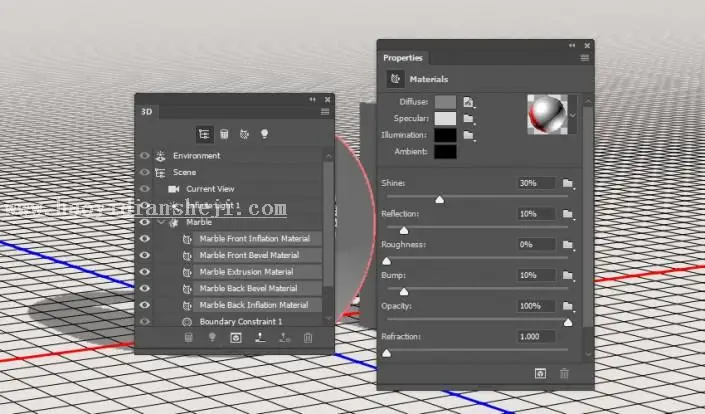Toggle visibility of Marble mesh
Image resolution: width=705 pixels, height=414 pixels.
point(144,222)
